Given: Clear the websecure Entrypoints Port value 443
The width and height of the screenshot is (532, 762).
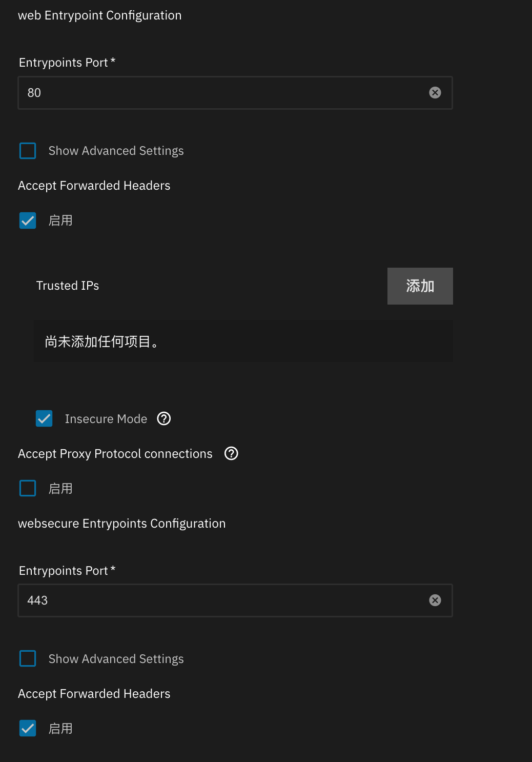Looking at the screenshot, I should [x=435, y=600].
